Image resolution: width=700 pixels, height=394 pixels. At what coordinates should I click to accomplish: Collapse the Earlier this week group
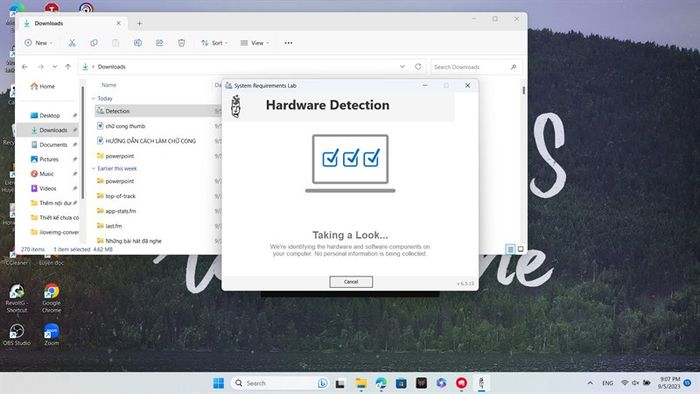pos(93,168)
